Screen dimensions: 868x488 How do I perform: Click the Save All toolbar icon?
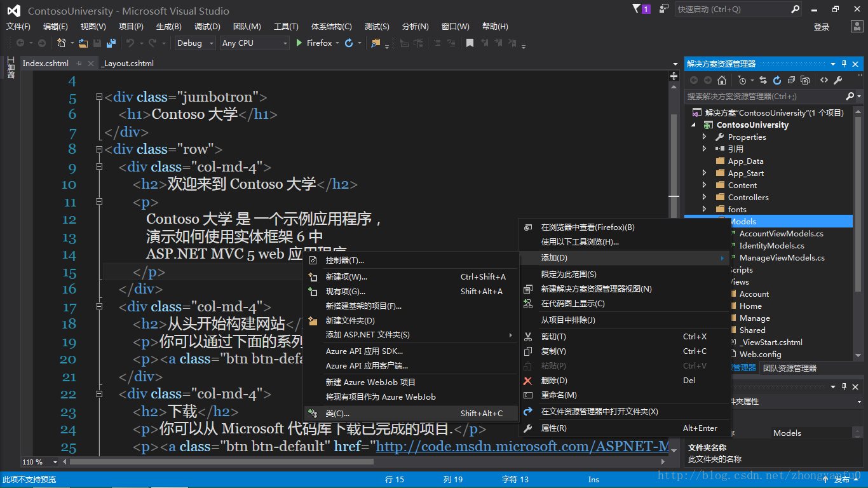click(x=111, y=43)
